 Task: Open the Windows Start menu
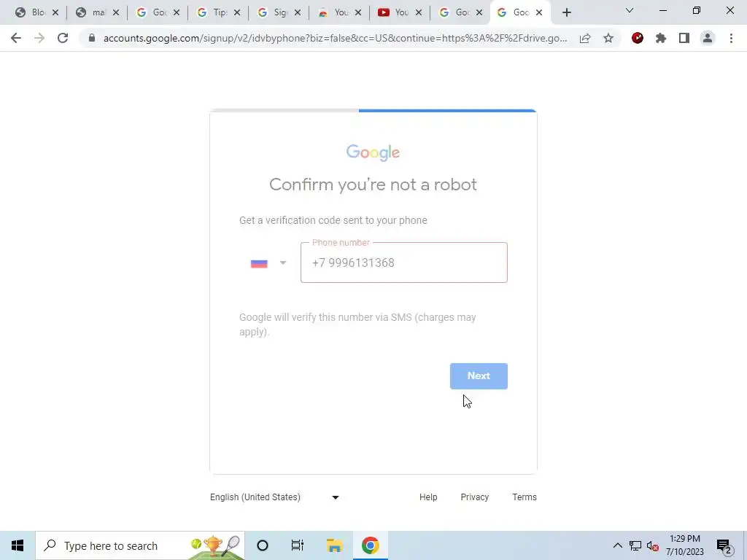tap(18, 545)
